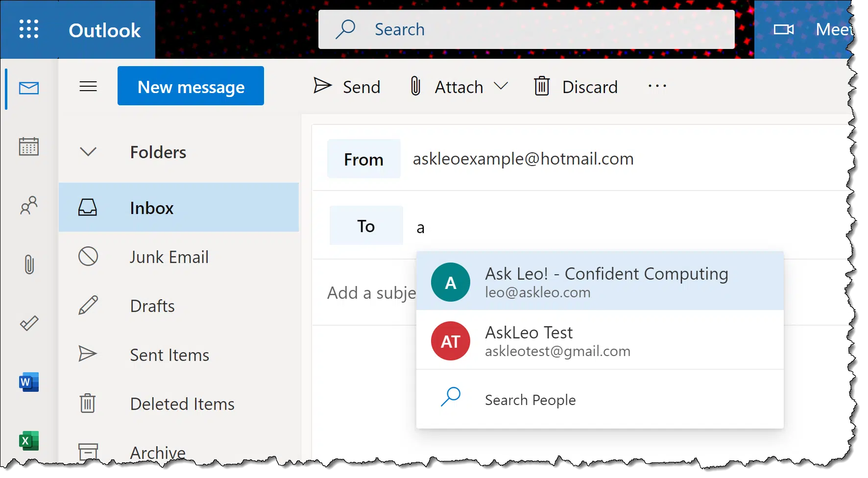Image resolution: width=868 pixels, height=478 pixels.
Task: Click the To button
Action: tap(366, 225)
